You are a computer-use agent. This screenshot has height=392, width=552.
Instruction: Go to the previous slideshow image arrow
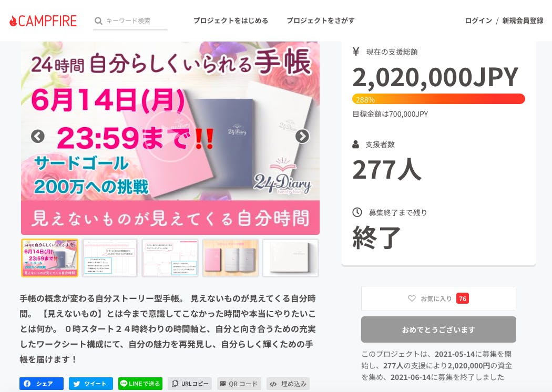38,136
